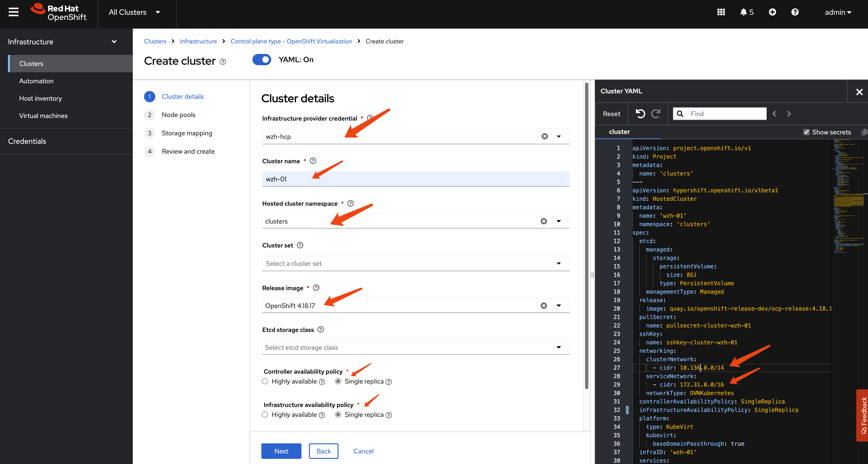Viewport: 868px width, 464px height.
Task: Uncheck Show secrets checkbox
Action: 806,132
